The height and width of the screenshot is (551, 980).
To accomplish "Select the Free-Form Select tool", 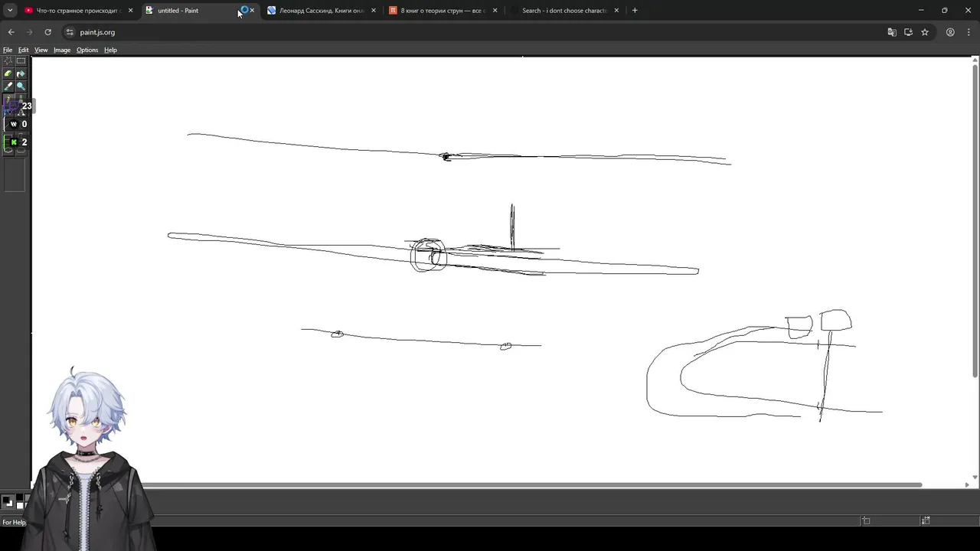I will pyautogui.click(x=8, y=61).
